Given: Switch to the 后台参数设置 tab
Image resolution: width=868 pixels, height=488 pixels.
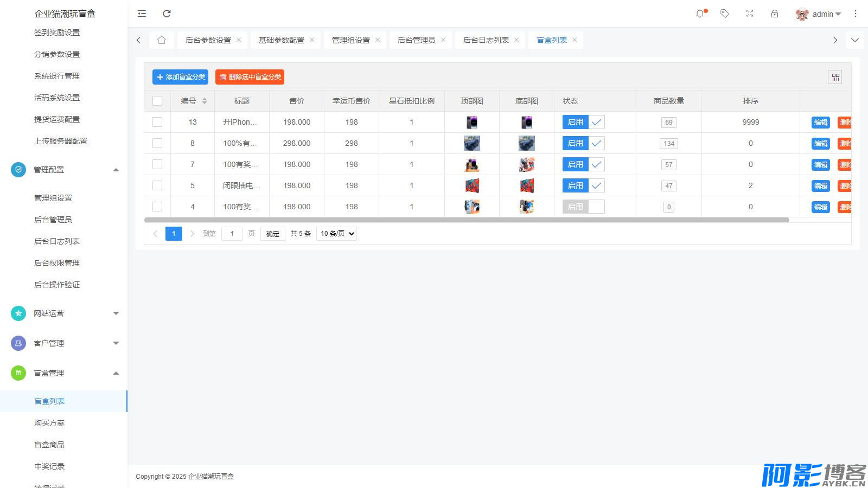Looking at the screenshot, I should coord(208,40).
